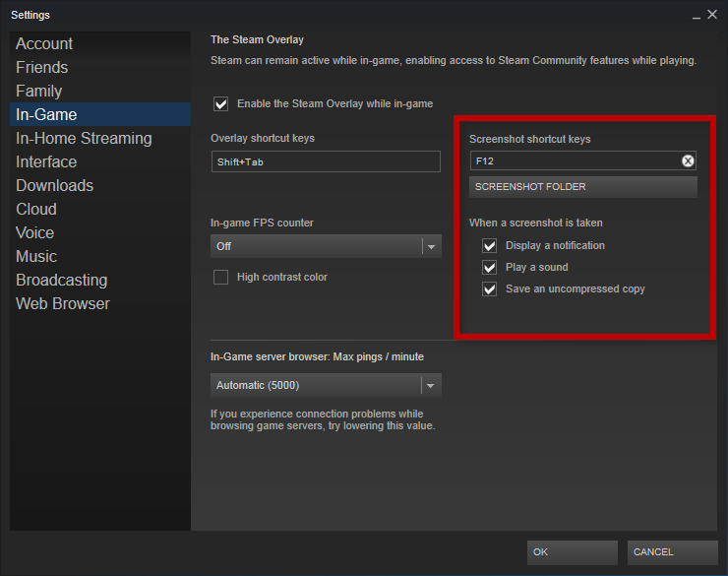Open the Broadcasting settings category
Image resolution: width=728 pixels, height=576 pixels.
[x=100, y=280]
